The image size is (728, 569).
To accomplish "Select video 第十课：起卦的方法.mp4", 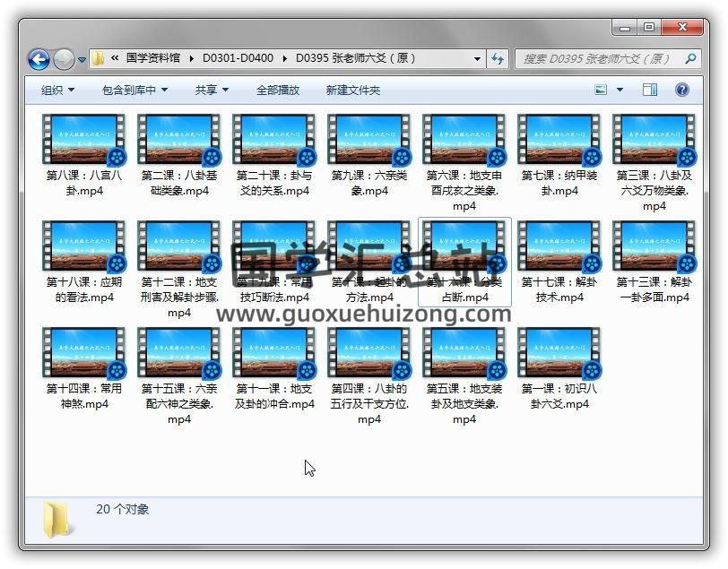I will pyautogui.click(x=369, y=263).
